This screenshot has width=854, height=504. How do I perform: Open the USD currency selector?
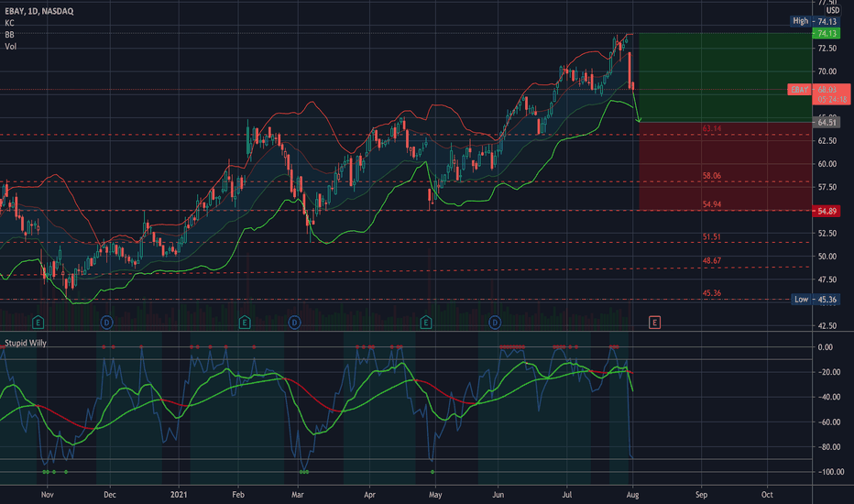tap(832, 10)
